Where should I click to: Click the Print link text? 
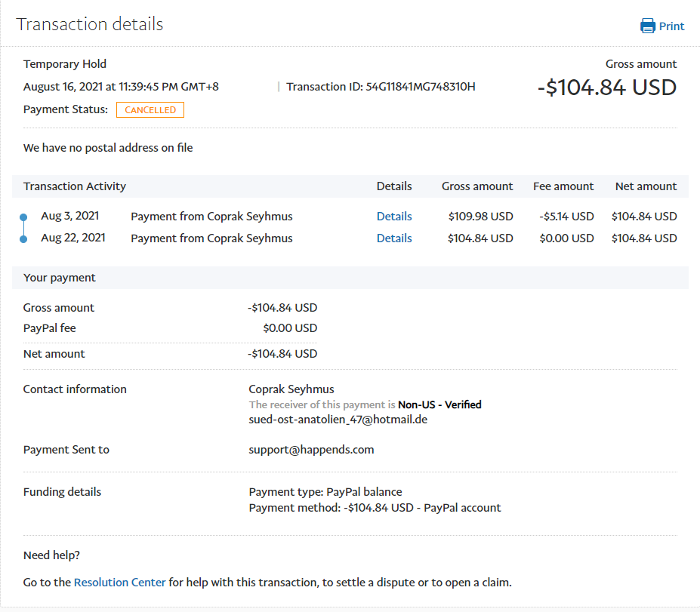(x=671, y=26)
